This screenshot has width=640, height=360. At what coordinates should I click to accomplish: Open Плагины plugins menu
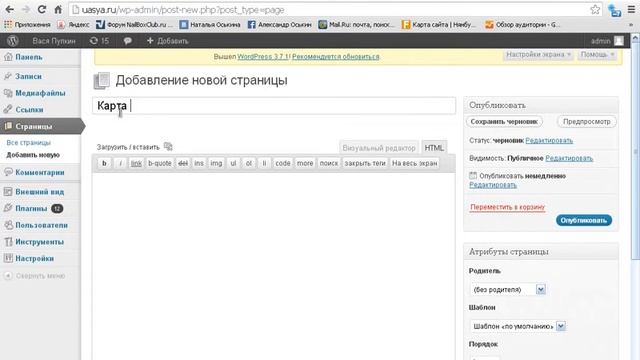[x=31, y=209]
